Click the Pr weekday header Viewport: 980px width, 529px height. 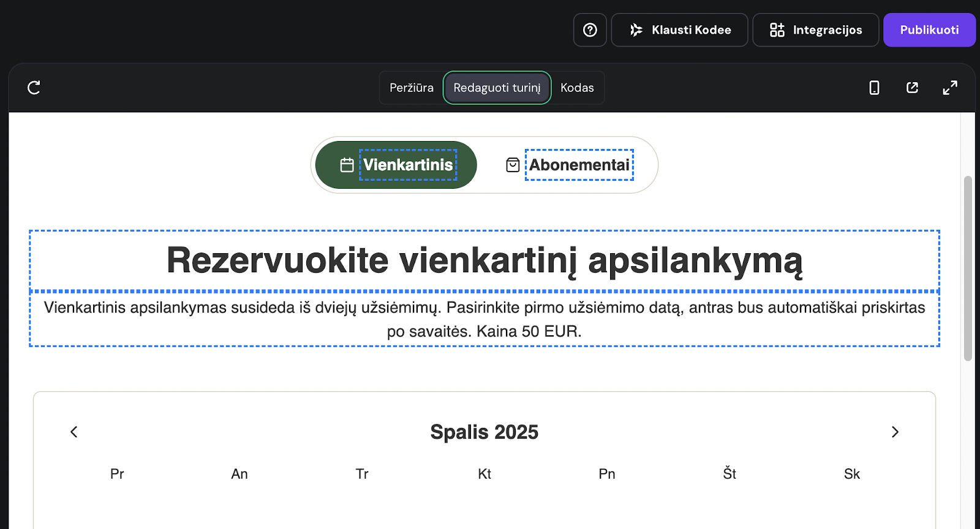tap(117, 474)
